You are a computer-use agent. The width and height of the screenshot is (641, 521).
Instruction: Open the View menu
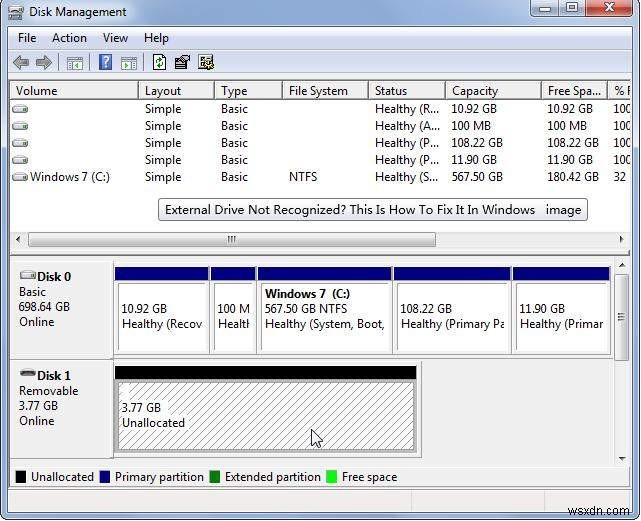(115, 38)
